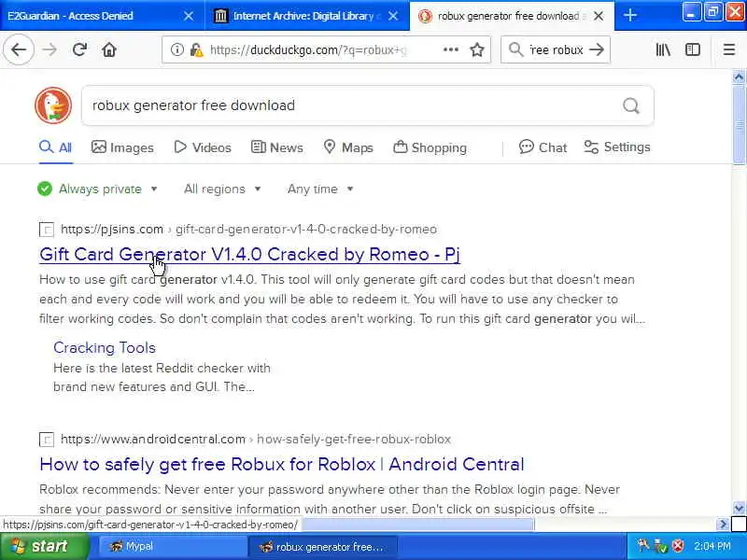Click the androidcentral.com URL breadcrumb
747x560 pixels.
point(256,439)
